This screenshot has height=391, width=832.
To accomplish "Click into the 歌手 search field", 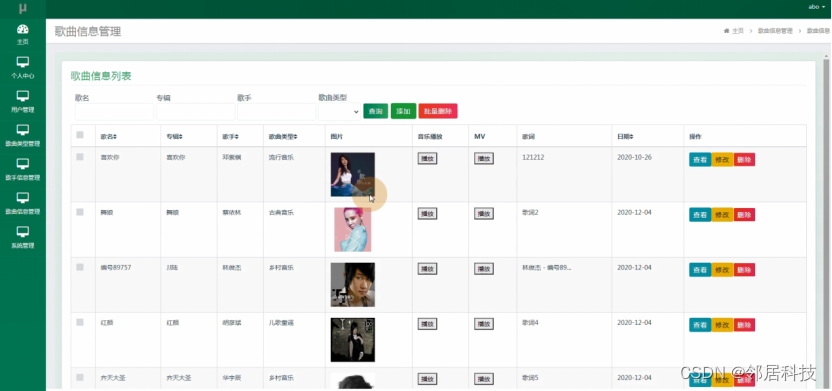I will pyautogui.click(x=276, y=112).
